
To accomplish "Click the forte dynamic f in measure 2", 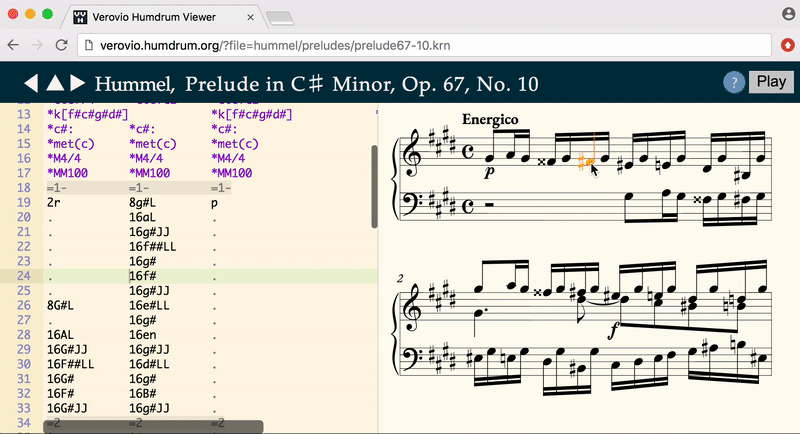I will coord(613,331).
